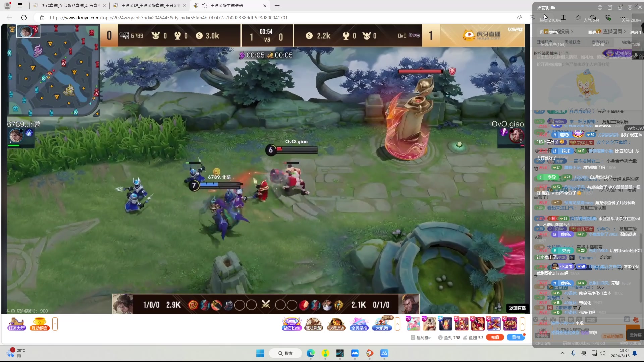Open a new browser tab
Viewport: 644px width, 362px height.
click(277, 6)
